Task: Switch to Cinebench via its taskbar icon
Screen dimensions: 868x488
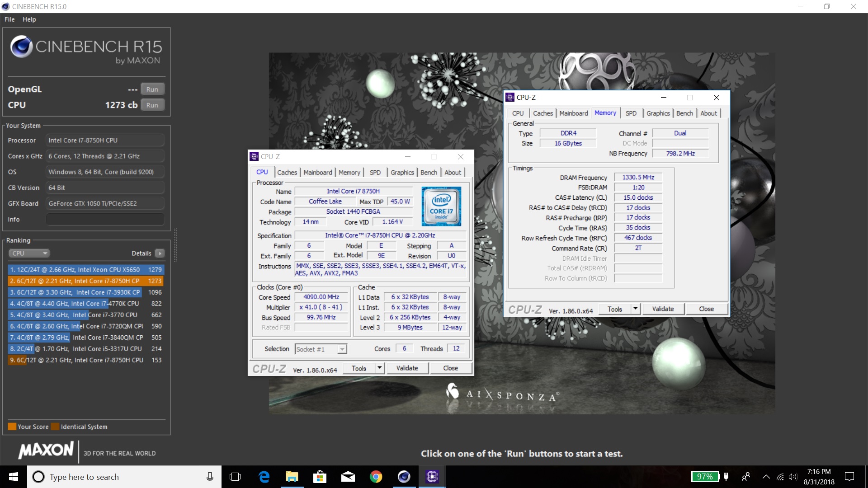Action: (404, 477)
